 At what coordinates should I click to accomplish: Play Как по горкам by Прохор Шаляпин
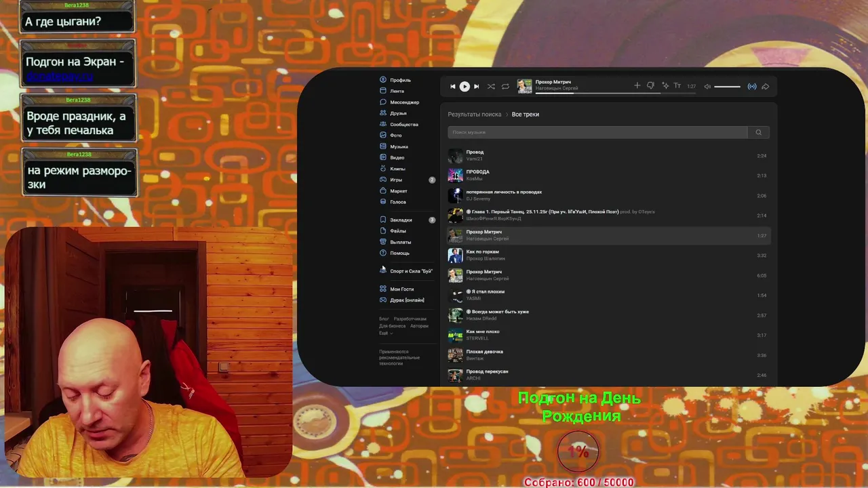[x=608, y=256]
